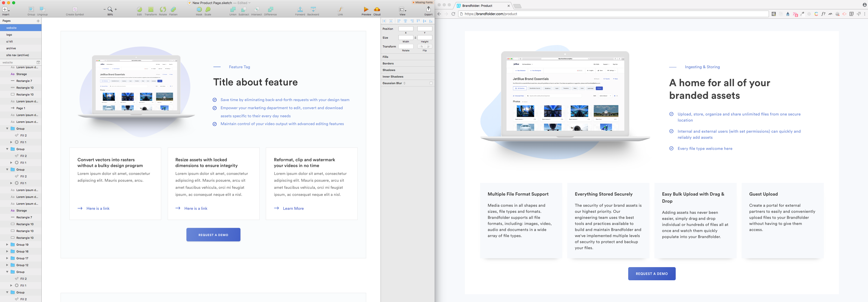The image size is (868, 302).
Task: Click the Ungroup toolbar icon
Action: [42, 9]
